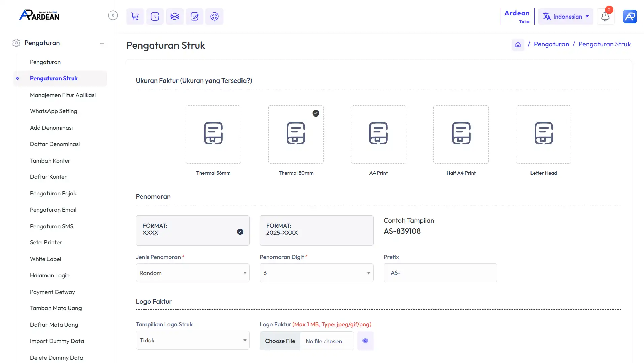The height and width of the screenshot is (363, 644).
Task: Click the home breadcrumb icon
Action: point(518,44)
